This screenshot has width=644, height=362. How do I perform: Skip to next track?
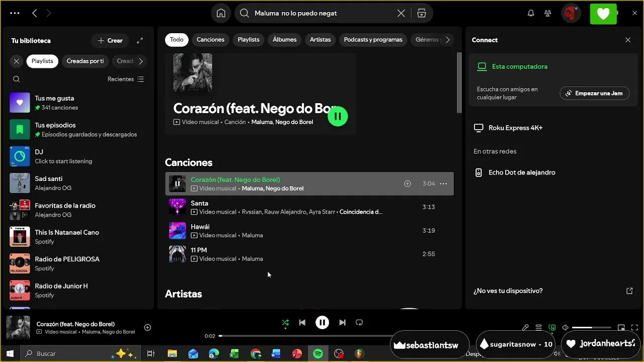[342, 323]
